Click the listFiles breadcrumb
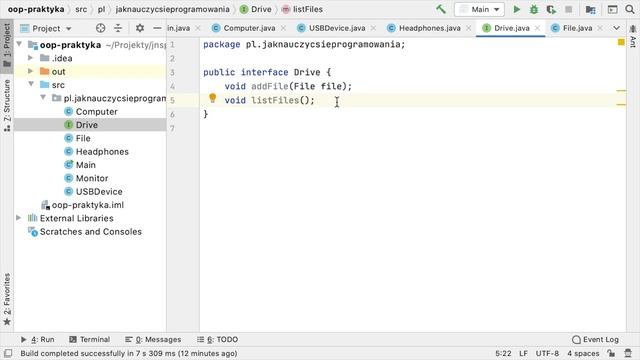The height and width of the screenshot is (360, 640). click(x=303, y=9)
